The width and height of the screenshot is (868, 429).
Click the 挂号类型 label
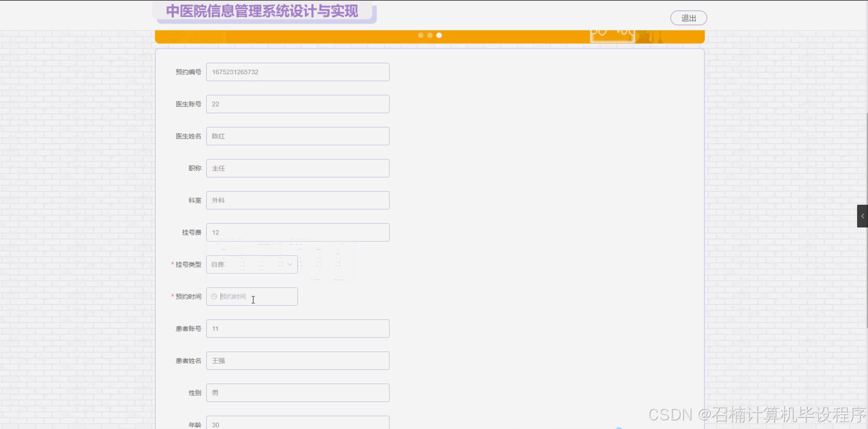(188, 264)
